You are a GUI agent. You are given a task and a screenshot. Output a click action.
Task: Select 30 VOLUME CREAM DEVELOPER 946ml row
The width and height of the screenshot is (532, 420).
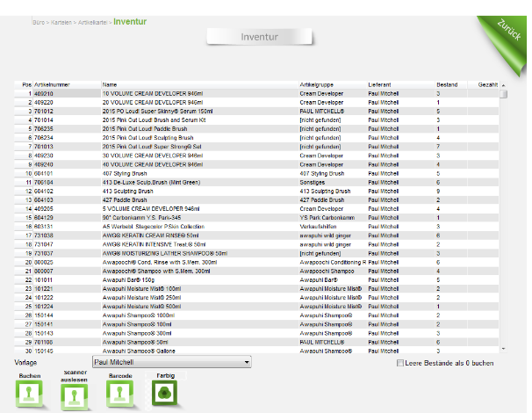(x=256, y=156)
